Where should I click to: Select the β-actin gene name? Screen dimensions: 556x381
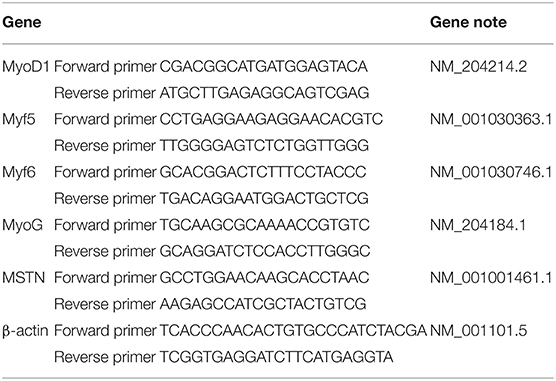(x=25, y=331)
